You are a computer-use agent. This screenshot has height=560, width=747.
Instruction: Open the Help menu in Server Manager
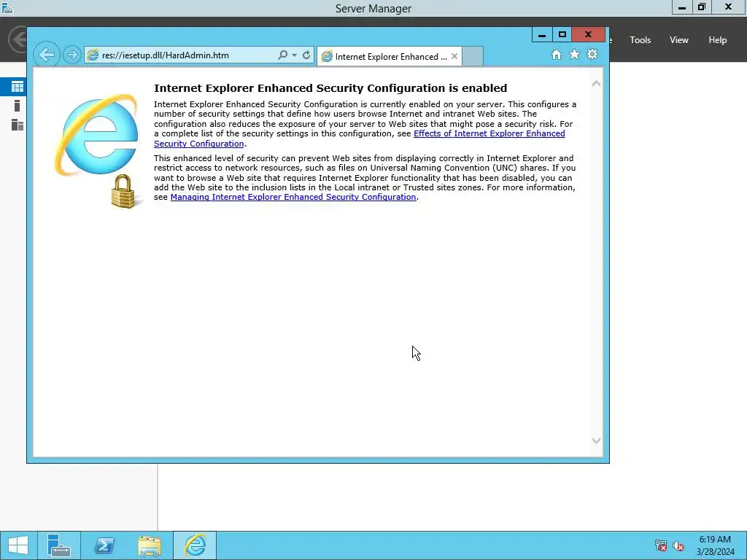click(x=718, y=40)
